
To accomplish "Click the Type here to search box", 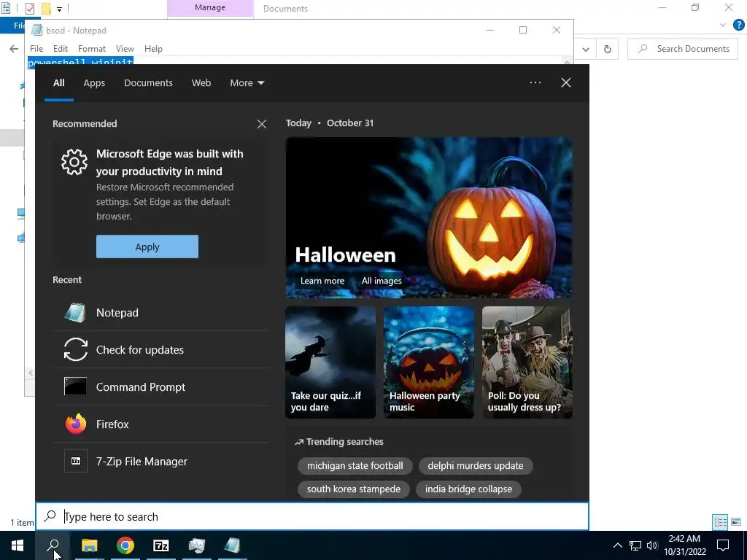I will tap(312, 517).
